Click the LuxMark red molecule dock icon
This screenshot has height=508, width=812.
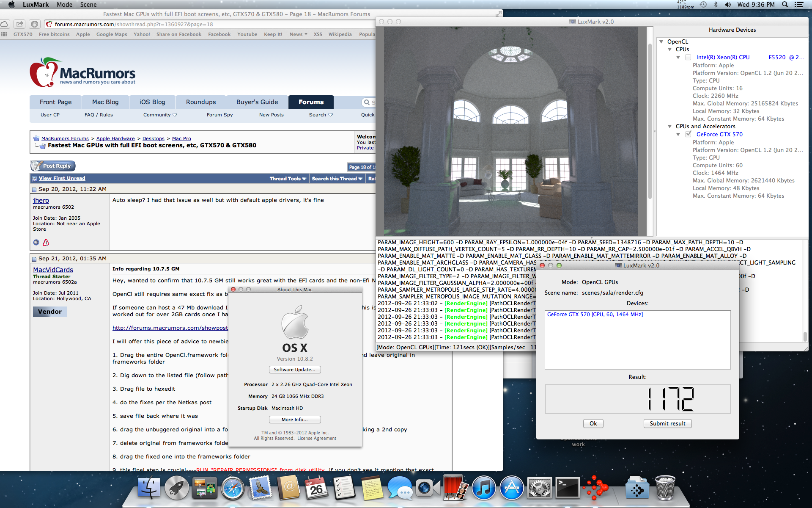(595, 489)
